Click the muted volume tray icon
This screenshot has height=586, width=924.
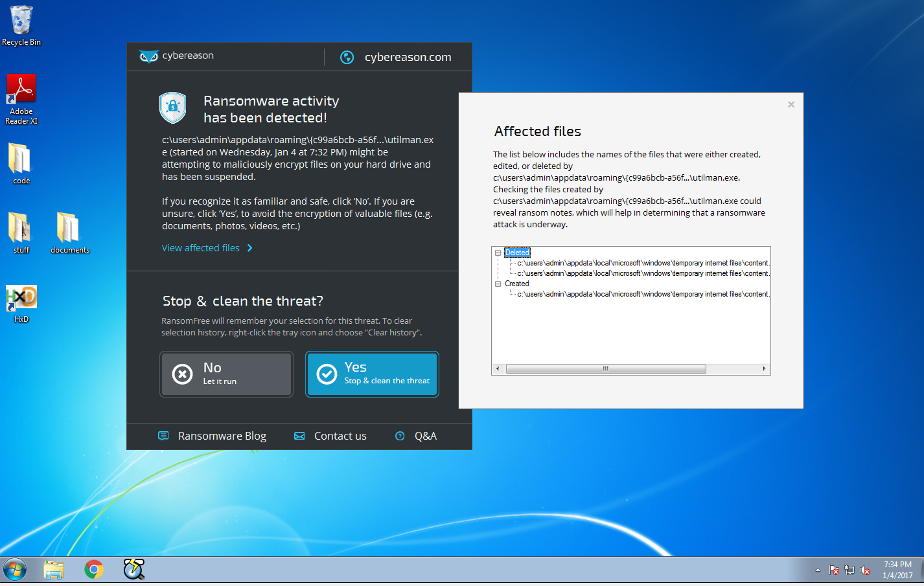point(865,570)
